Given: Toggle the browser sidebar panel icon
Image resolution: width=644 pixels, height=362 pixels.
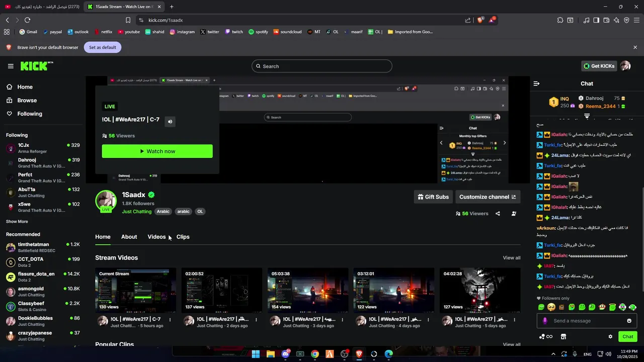Looking at the screenshot, I should pos(596,20).
